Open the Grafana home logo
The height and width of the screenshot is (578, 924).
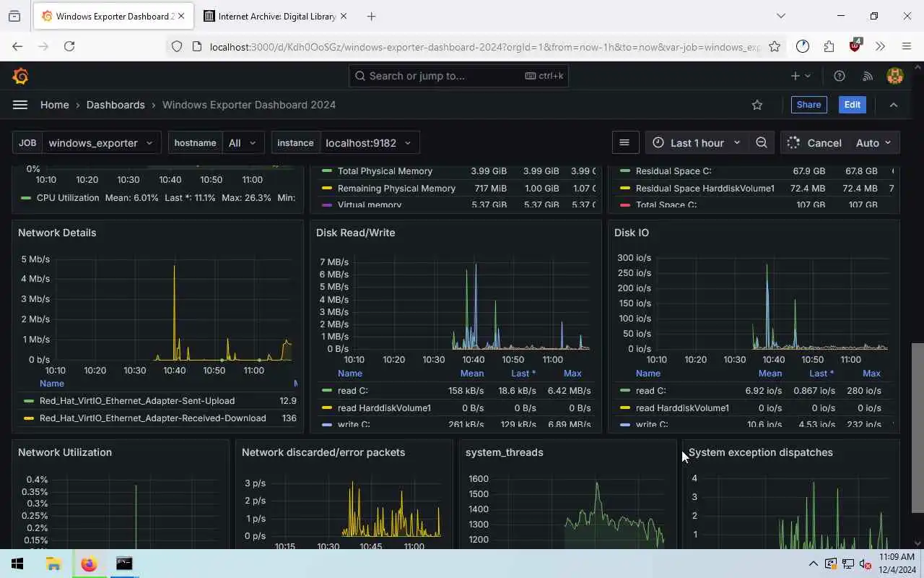click(x=20, y=76)
